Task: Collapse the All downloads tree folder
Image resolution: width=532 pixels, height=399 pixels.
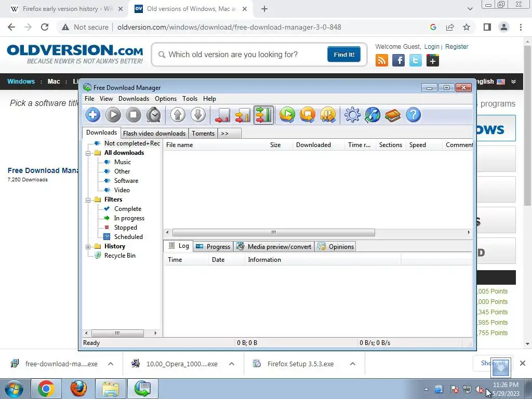Action: (x=88, y=153)
